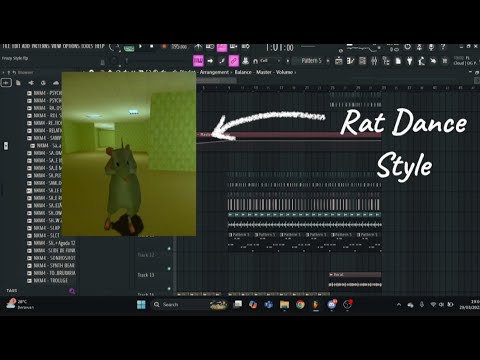The image size is (480, 360).
Task: Click the plus button right of Pattern 5
Action: point(328,61)
